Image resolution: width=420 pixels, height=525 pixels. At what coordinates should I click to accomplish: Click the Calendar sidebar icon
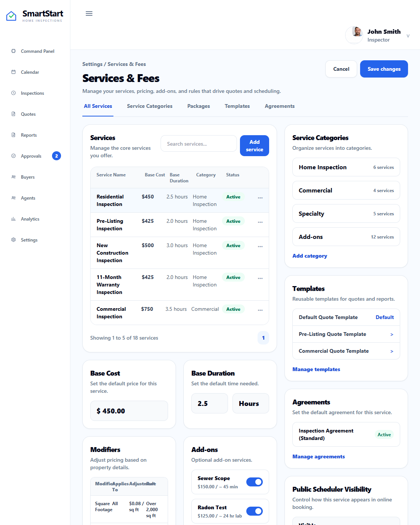click(13, 72)
